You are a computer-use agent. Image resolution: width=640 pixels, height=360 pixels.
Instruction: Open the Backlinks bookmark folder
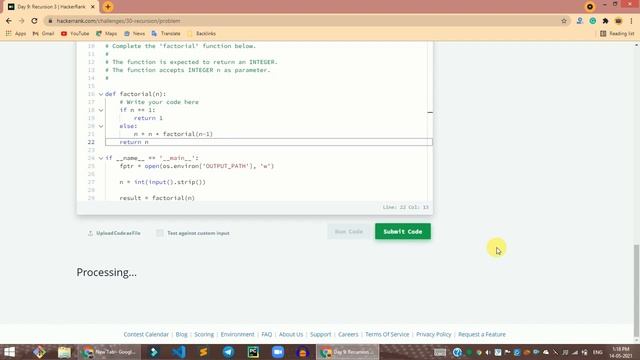201,33
